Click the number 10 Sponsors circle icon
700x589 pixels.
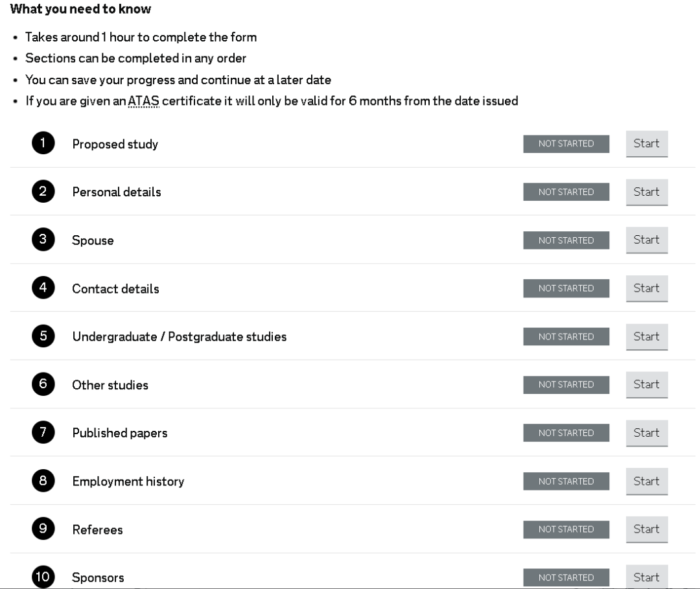point(43,577)
